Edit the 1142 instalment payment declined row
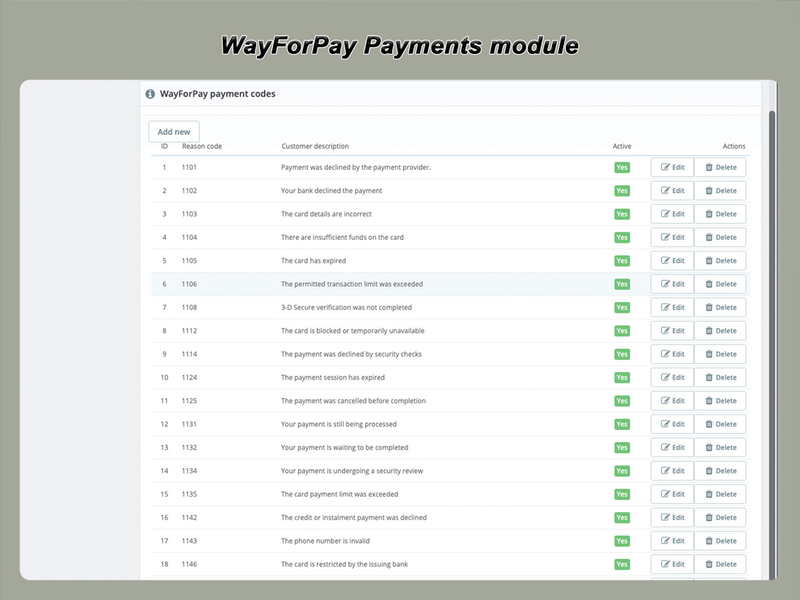Viewport: 800px width, 600px height. pos(672,517)
